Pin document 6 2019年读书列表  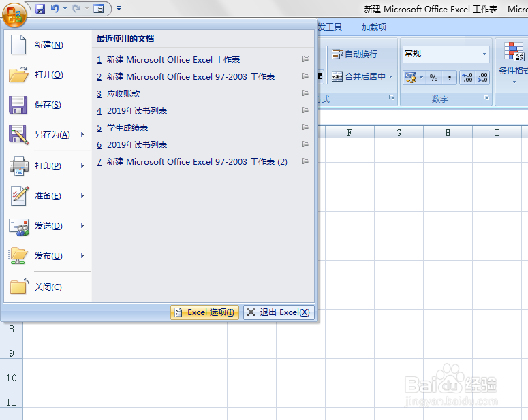pyautogui.click(x=305, y=144)
